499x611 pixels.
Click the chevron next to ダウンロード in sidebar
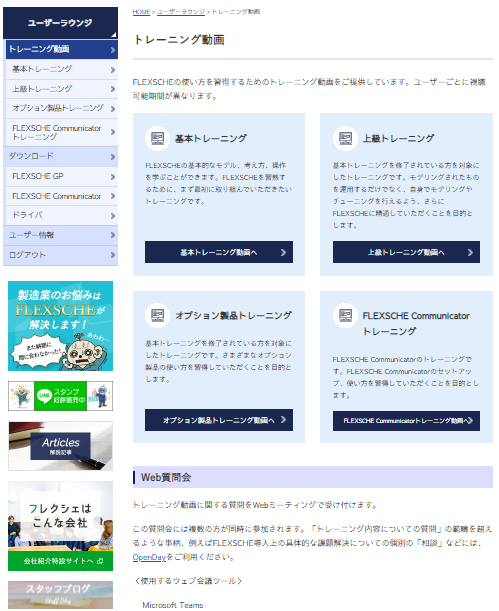coord(113,157)
